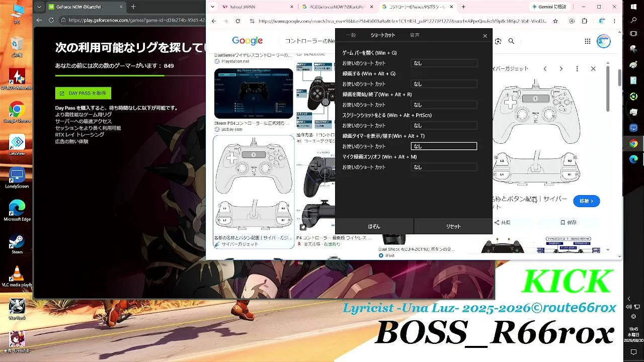Open tab list dropdown in GeForce window
The width and height of the screenshot is (644, 362).
click(x=39, y=7)
